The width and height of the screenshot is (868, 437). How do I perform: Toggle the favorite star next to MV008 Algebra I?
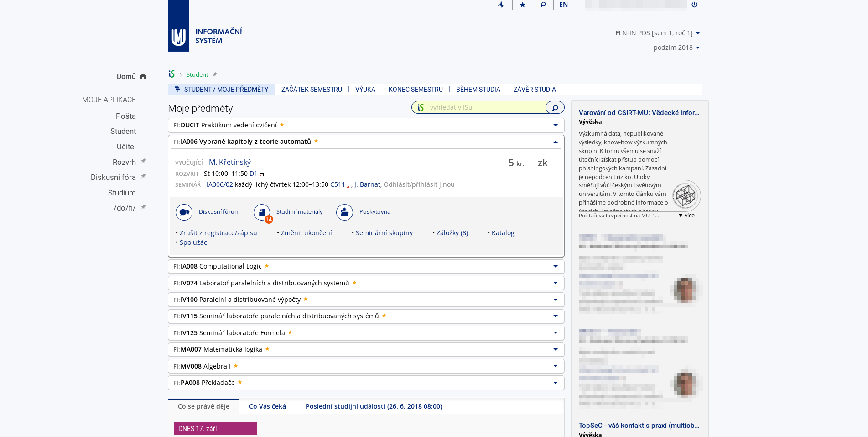click(236, 366)
